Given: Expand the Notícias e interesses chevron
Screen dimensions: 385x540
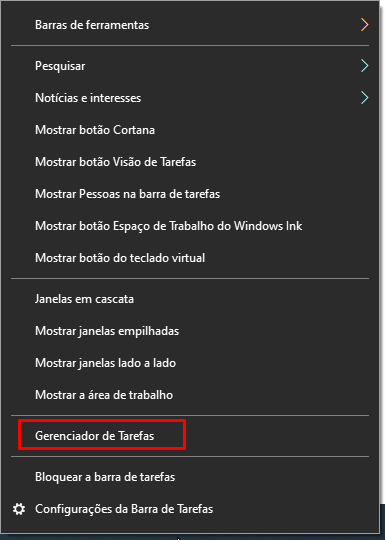Looking at the screenshot, I should pos(364,98).
